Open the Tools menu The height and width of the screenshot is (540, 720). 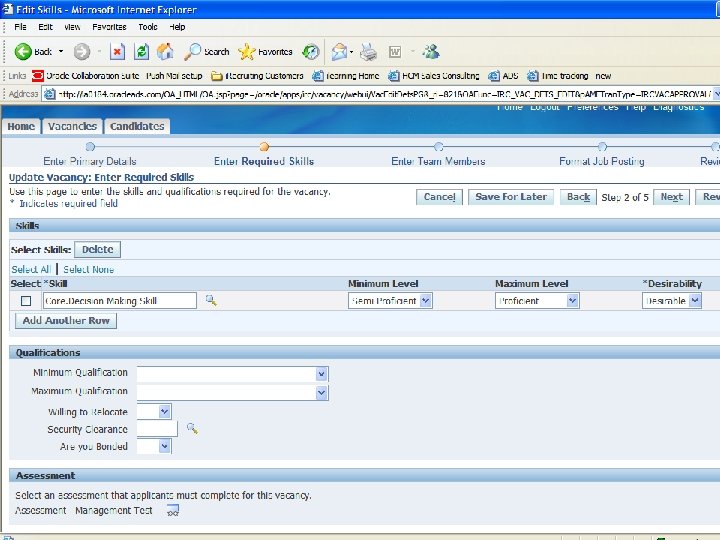(x=148, y=27)
